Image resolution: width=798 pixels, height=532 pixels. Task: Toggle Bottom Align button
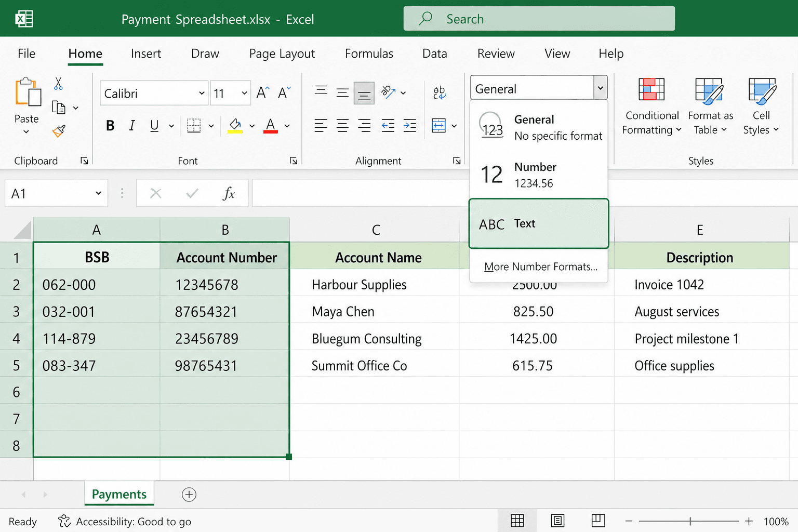pos(364,94)
